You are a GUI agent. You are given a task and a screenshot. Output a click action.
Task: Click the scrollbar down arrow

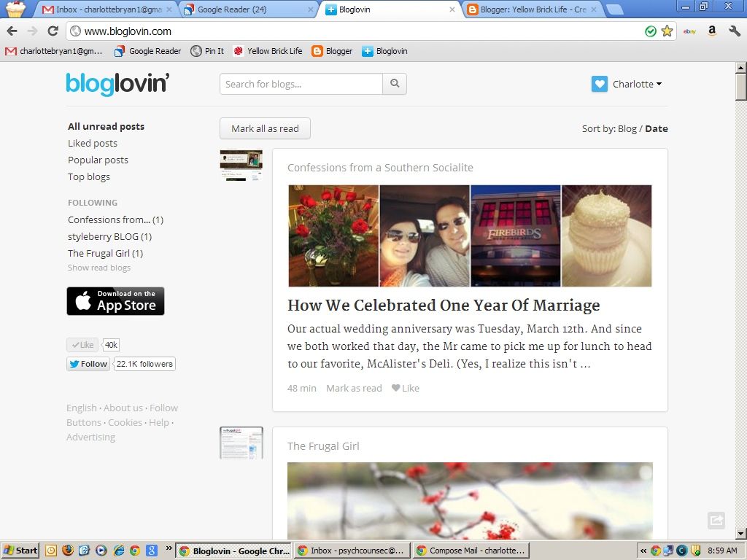point(741,534)
